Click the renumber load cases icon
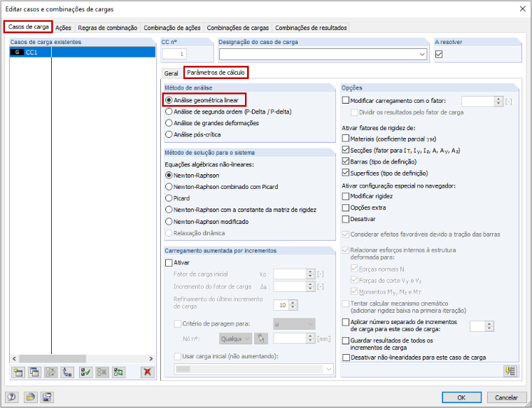532x408 pixels. coord(67,372)
